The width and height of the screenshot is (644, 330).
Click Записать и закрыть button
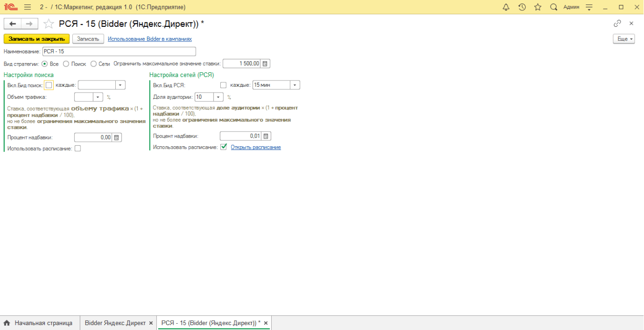point(37,39)
